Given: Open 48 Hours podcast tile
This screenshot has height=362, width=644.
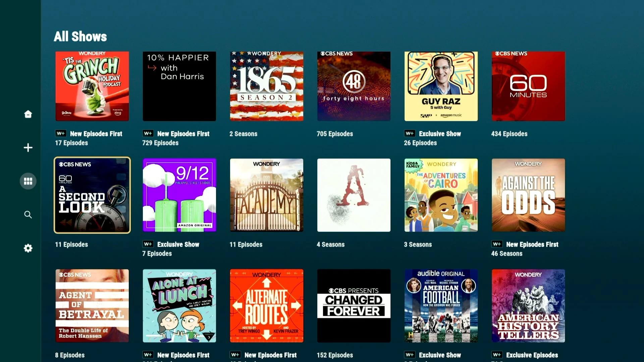Looking at the screenshot, I should pyautogui.click(x=354, y=86).
